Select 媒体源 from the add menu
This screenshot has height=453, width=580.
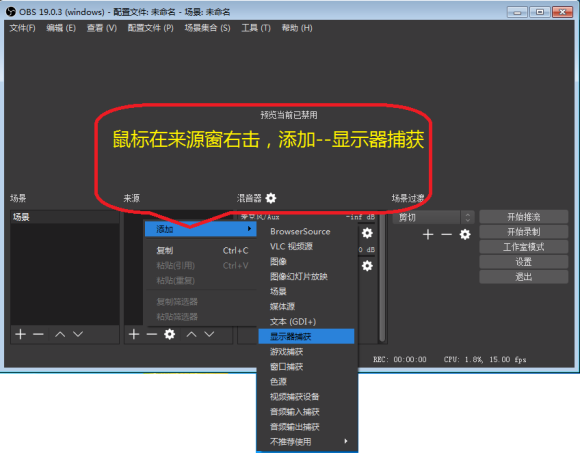(306, 306)
